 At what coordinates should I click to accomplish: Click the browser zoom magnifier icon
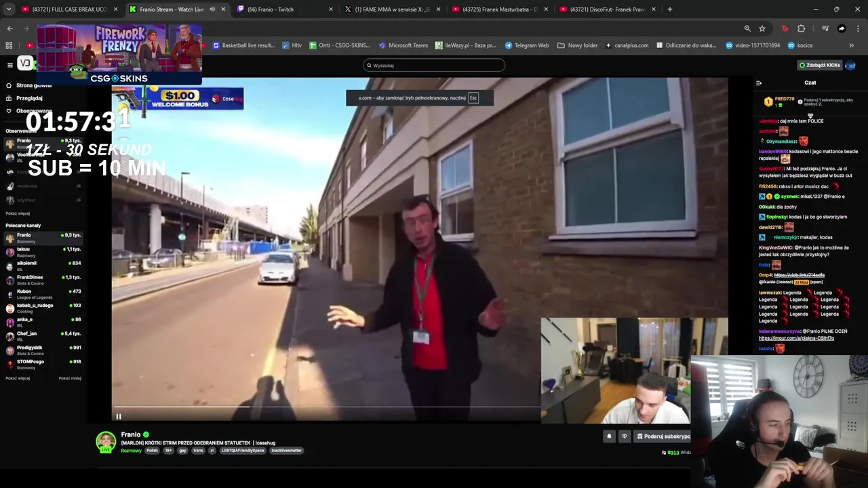(x=747, y=28)
